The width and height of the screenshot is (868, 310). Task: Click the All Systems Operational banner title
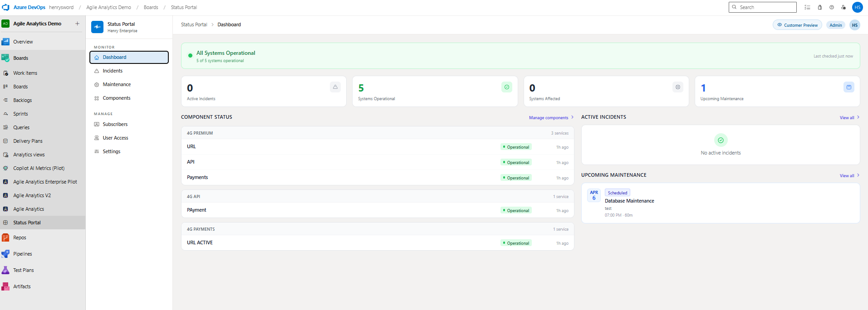click(226, 53)
